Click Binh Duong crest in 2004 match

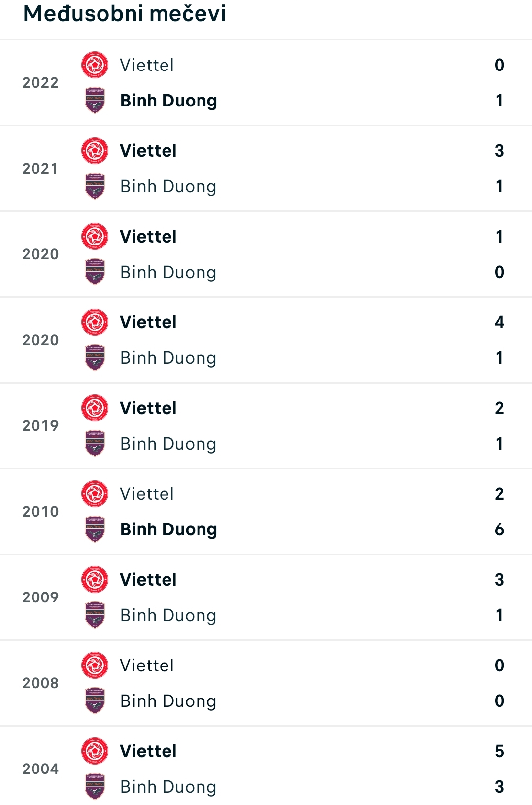(95, 787)
